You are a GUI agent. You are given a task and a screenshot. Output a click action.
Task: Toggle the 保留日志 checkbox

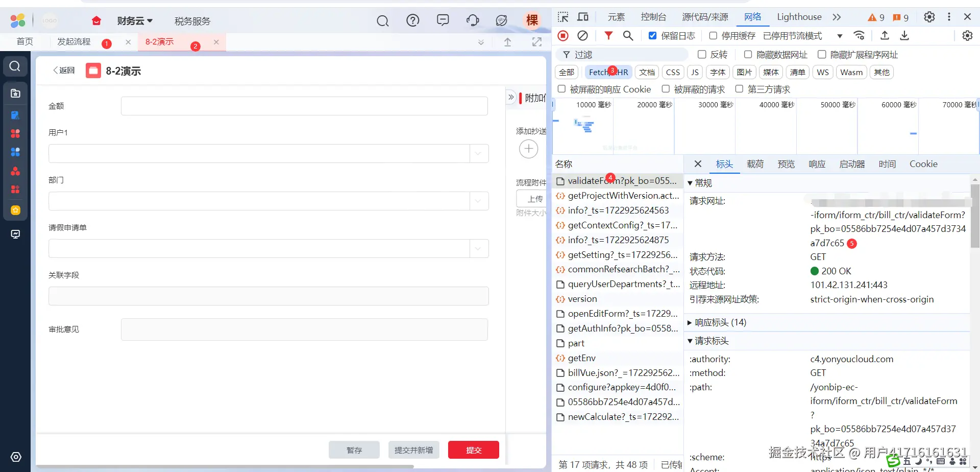(652, 36)
